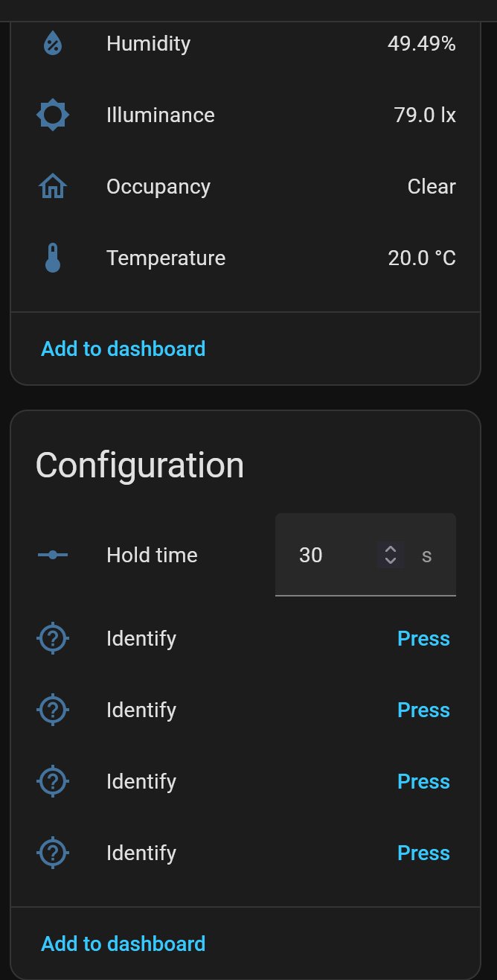Click the second Identify row's crosshair icon
Image resolution: width=497 pixels, height=980 pixels.
[x=53, y=710]
